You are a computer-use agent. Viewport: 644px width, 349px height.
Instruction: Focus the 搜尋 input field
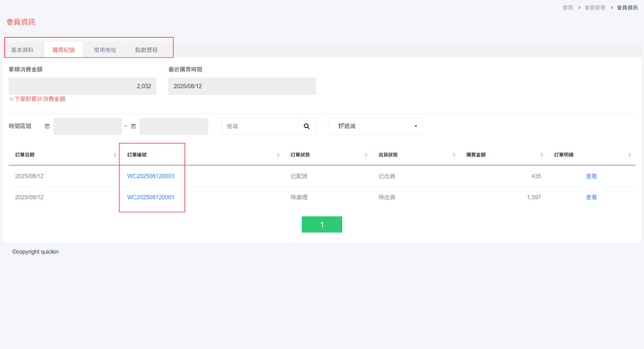click(260, 126)
